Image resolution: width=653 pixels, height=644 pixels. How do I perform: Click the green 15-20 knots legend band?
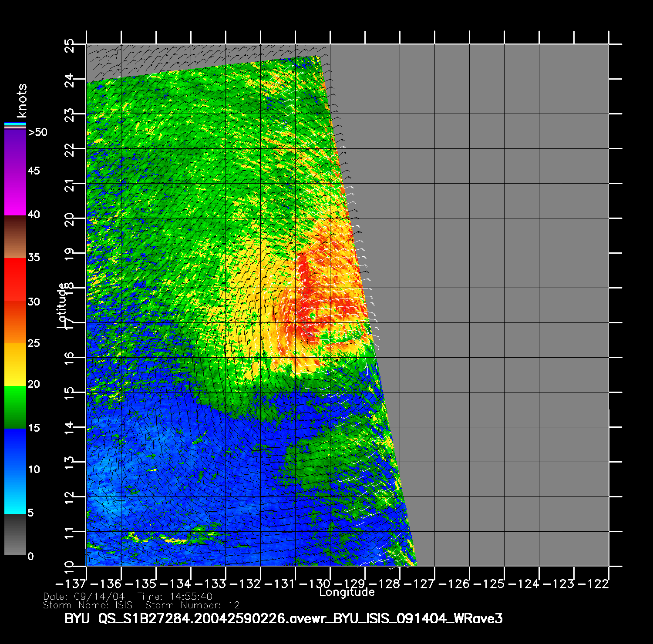15,407
